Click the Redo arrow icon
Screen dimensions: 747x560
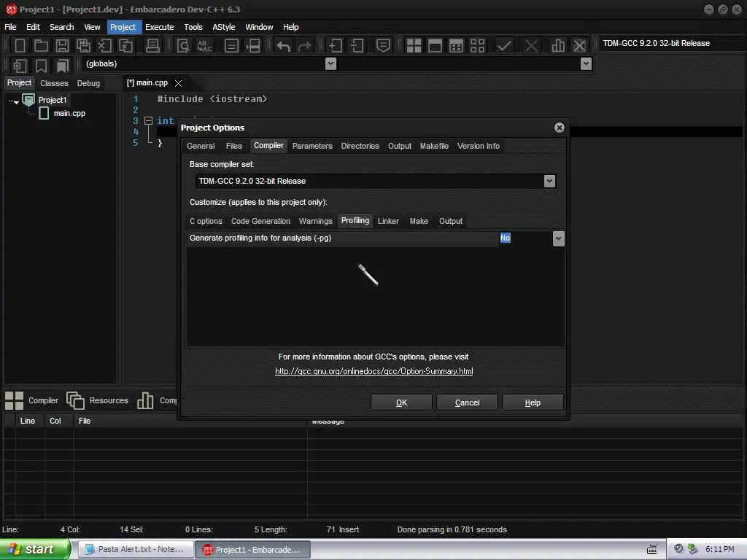point(304,46)
